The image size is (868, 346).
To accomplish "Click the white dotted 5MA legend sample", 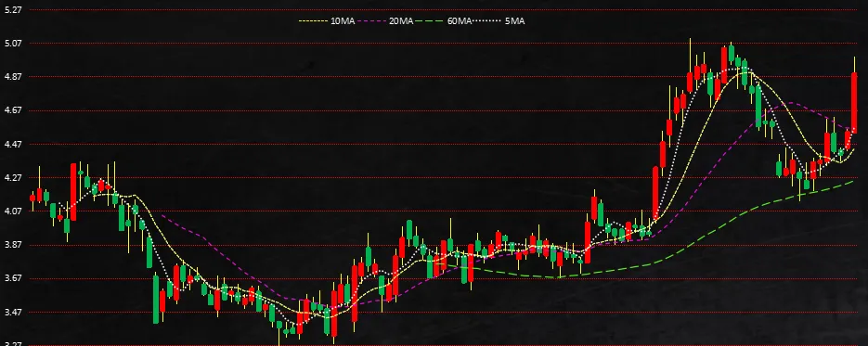I will [x=487, y=21].
